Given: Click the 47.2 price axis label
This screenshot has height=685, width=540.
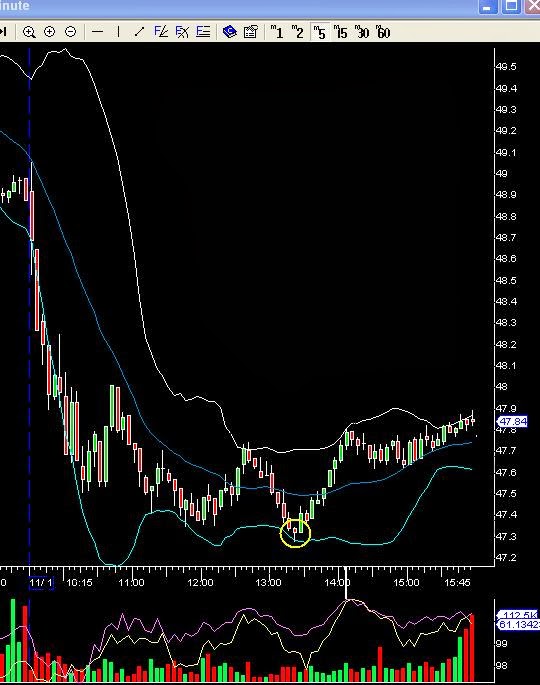Looking at the screenshot, I should (506, 557).
